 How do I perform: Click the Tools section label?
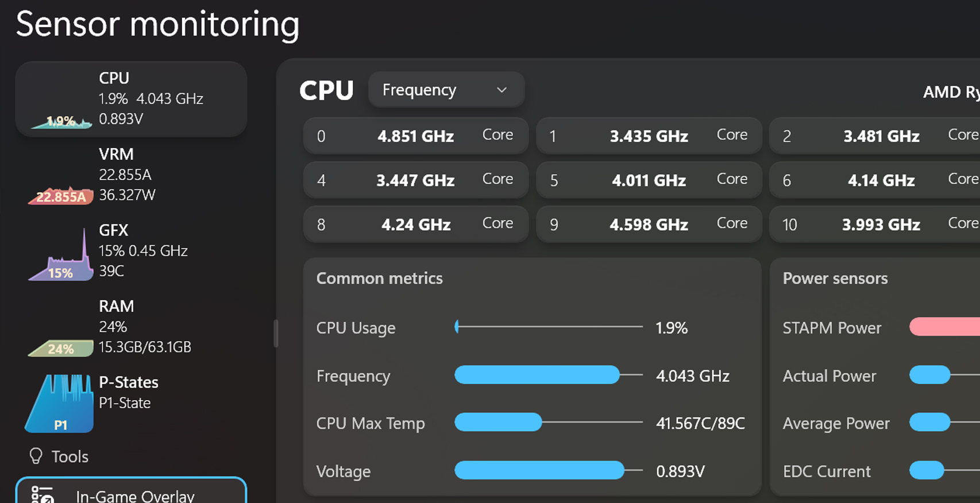point(70,456)
